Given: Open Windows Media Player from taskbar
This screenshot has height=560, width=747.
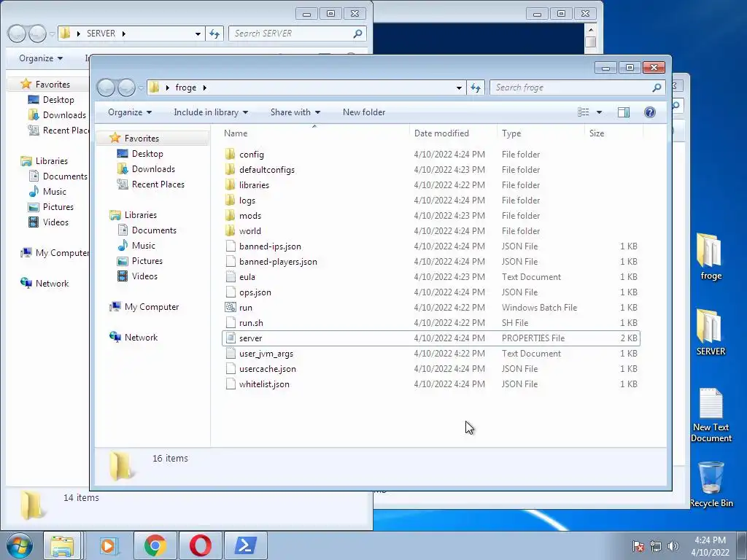Looking at the screenshot, I should (109, 545).
